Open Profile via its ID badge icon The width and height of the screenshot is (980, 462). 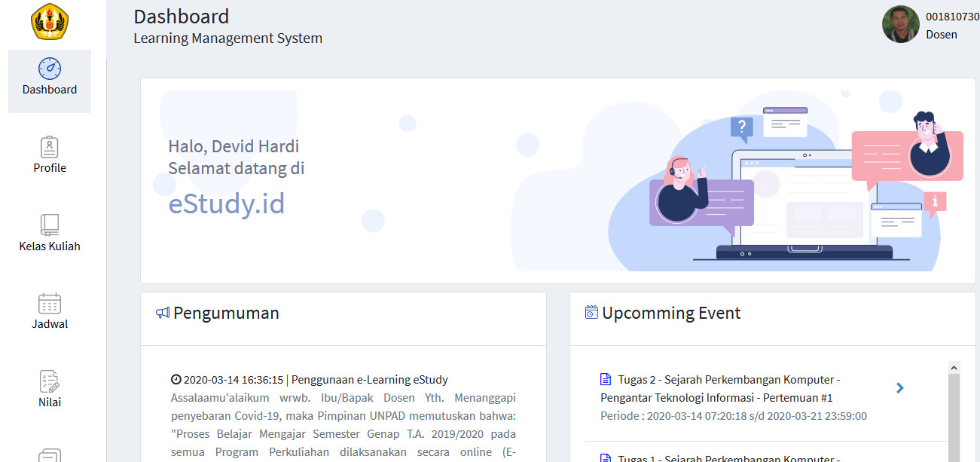[x=50, y=147]
